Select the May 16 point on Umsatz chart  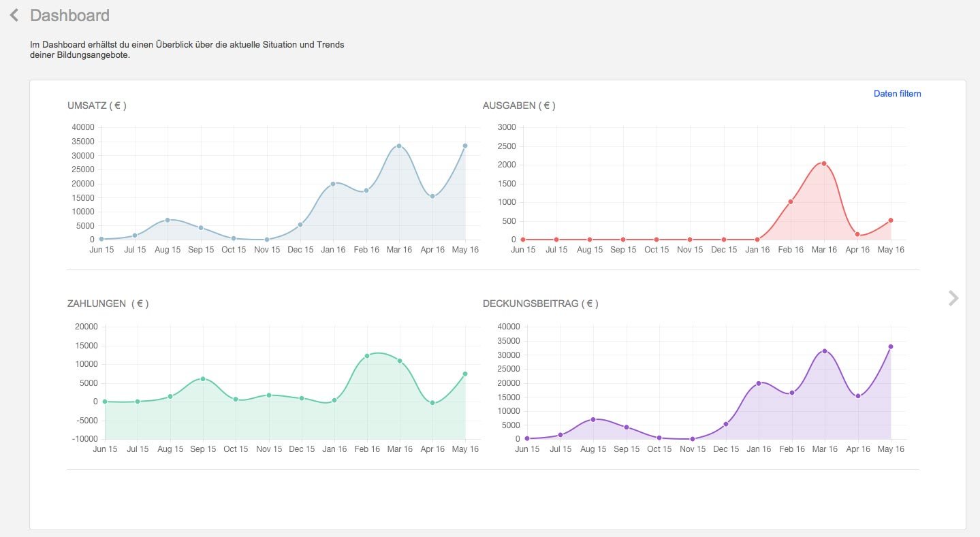[465, 146]
